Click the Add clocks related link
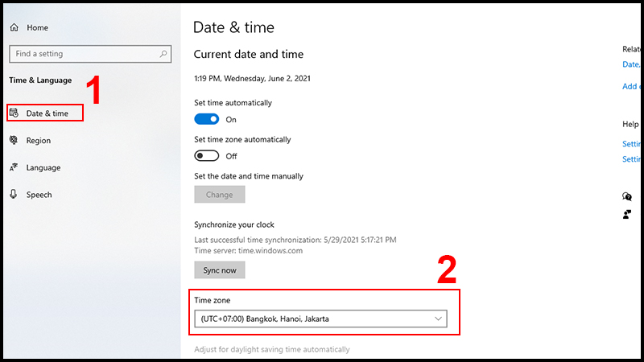Viewport: 644px width, 362px height. click(x=631, y=86)
